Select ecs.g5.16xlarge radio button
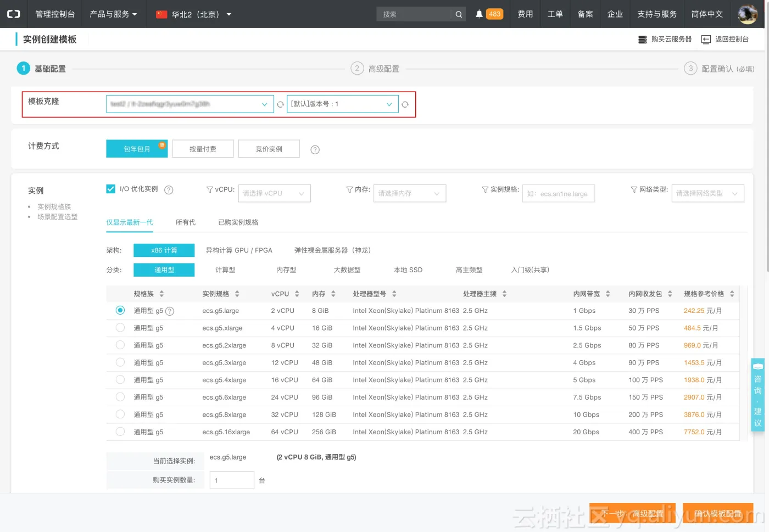Screen dimensions: 769x532 pos(120,432)
